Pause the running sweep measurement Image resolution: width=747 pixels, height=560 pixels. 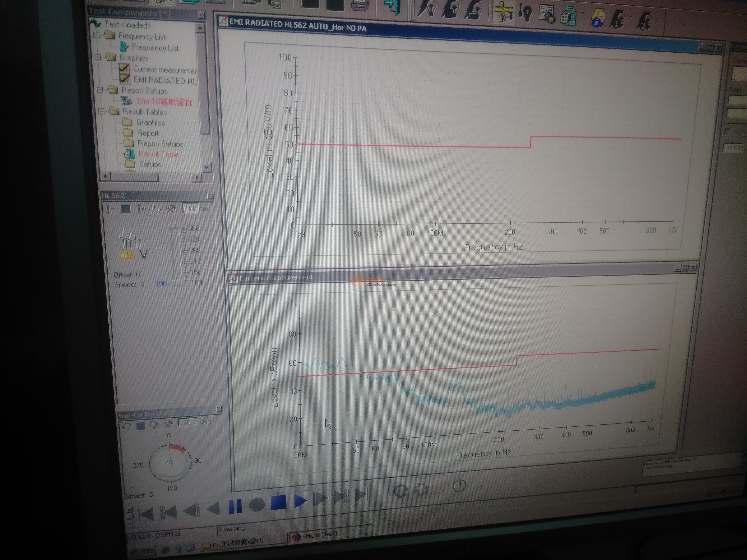point(235,506)
